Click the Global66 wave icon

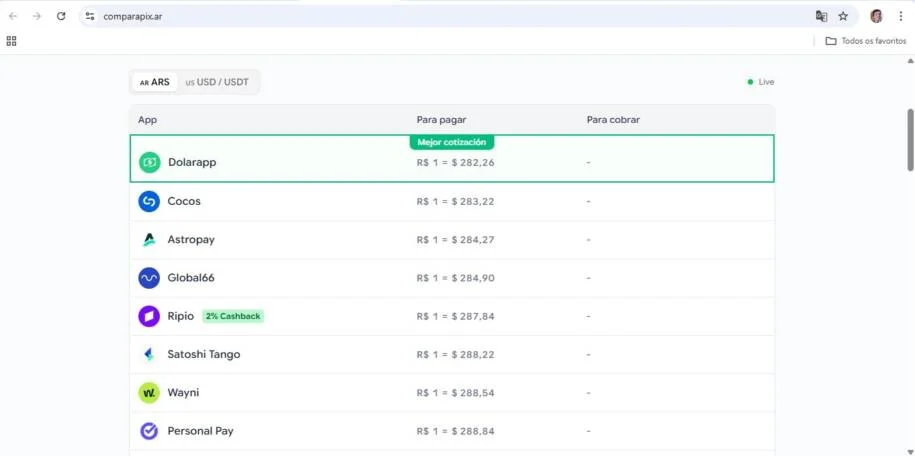tap(149, 278)
